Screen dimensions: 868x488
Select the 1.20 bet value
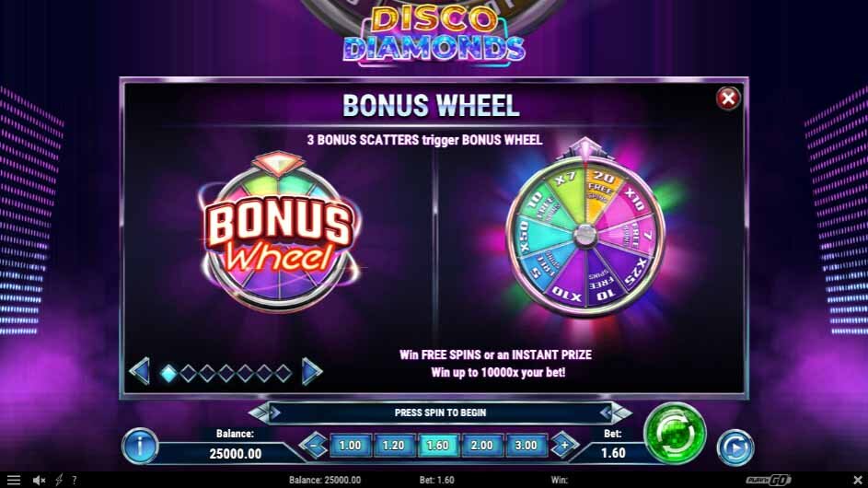(x=394, y=446)
